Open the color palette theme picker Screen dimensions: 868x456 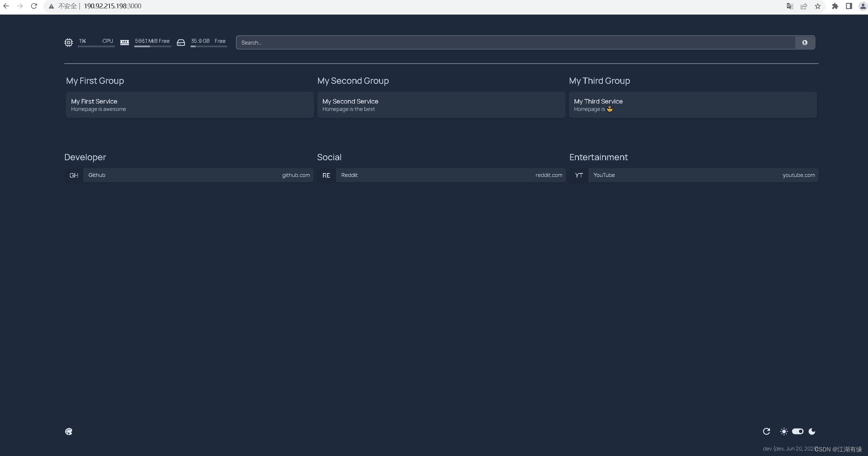click(x=69, y=431)
